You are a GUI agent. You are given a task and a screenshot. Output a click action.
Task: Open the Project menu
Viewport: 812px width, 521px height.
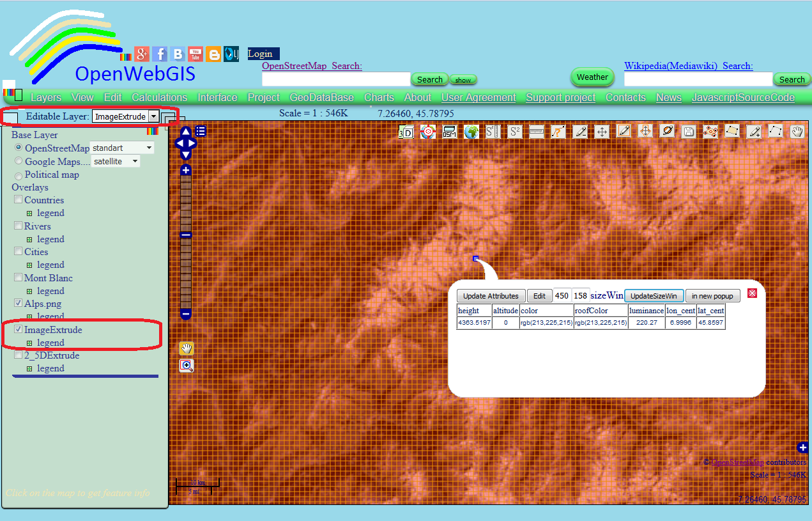(x=264, y=97)
